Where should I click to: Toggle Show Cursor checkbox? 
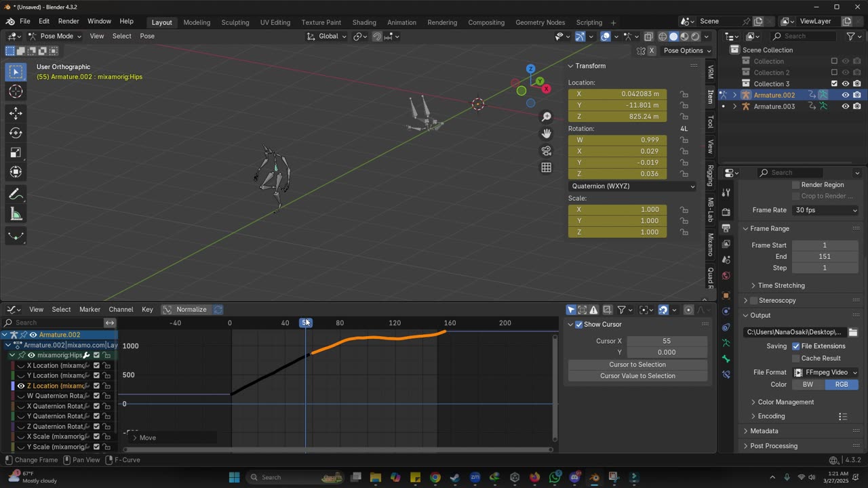578,325
